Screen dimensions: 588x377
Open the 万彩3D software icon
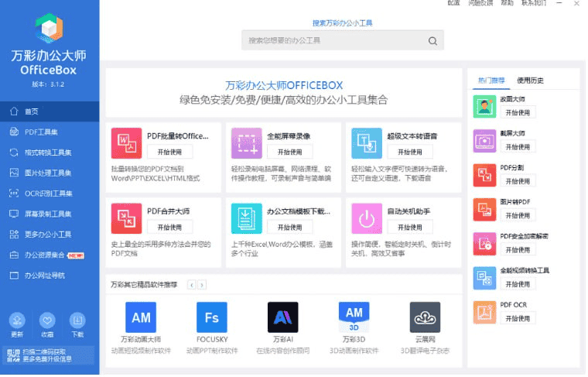(355, 318)
